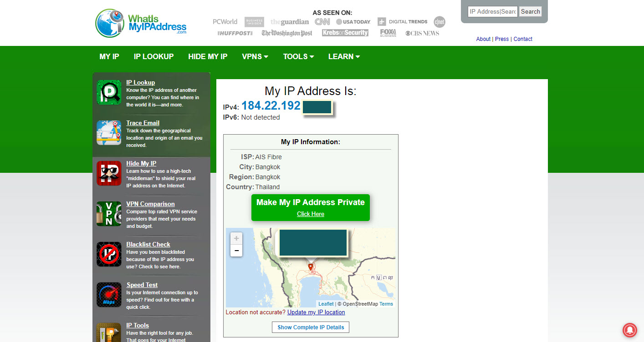
Task: Expand the TOOLS dropdown menu
Action: tap(298, 56)
